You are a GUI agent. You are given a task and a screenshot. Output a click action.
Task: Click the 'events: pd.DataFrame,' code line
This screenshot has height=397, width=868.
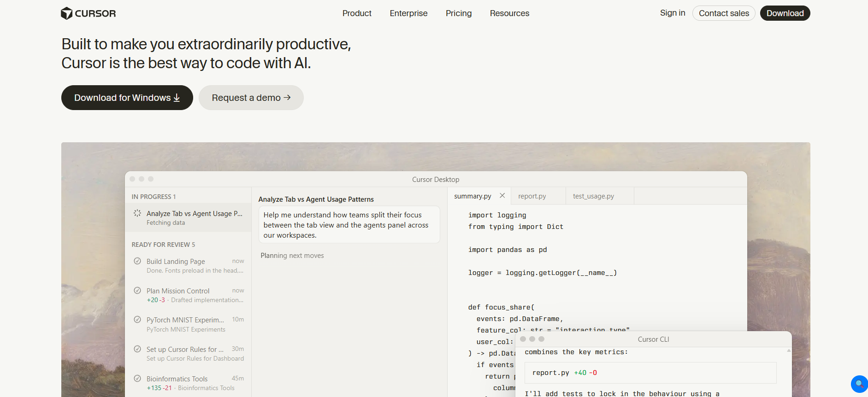pos(520,319)
